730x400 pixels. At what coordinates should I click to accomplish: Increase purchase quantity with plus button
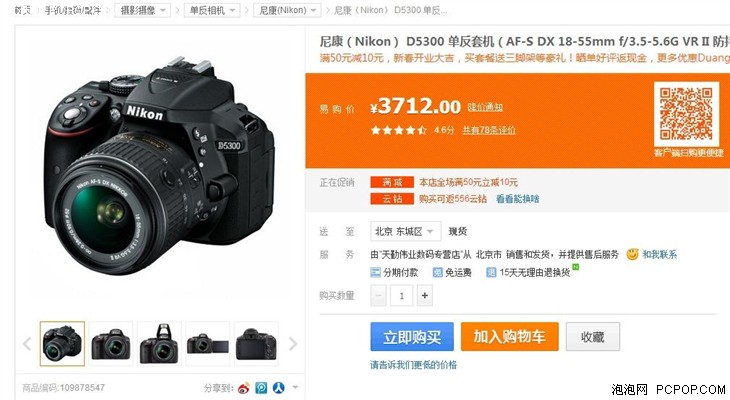[x=425, y=296]
